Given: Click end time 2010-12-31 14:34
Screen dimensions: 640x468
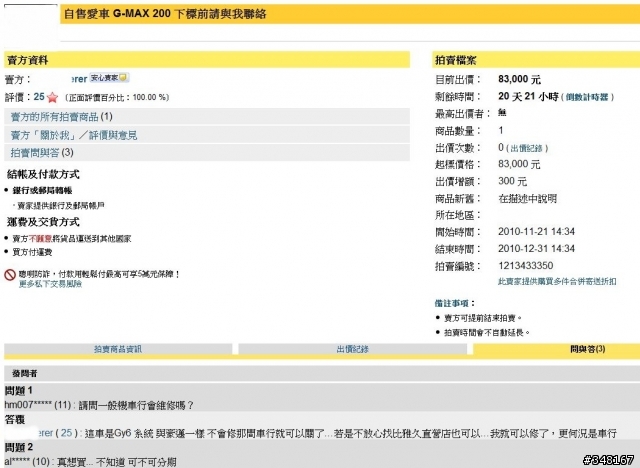Looking at the screenshot, I should coord(536,248).
